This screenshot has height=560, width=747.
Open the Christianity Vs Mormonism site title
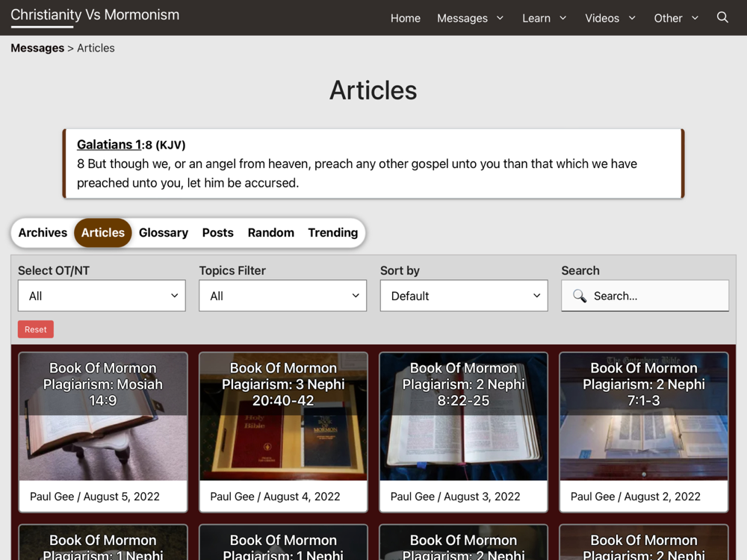point(95,15)
